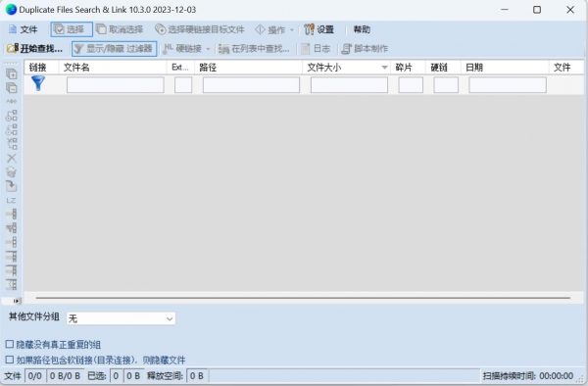
Task: Click the '0 B/0 B' status bar value
Action: tap(65, 376)
